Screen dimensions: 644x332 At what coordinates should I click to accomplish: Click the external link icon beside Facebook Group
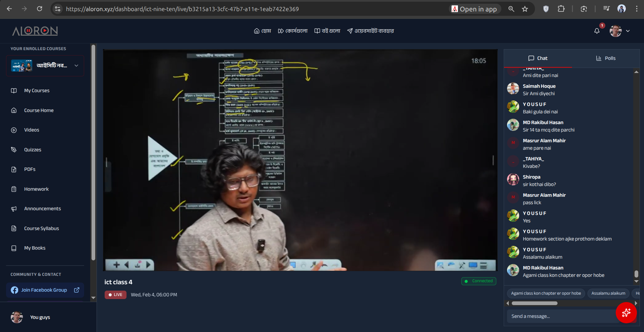(77, 290)
